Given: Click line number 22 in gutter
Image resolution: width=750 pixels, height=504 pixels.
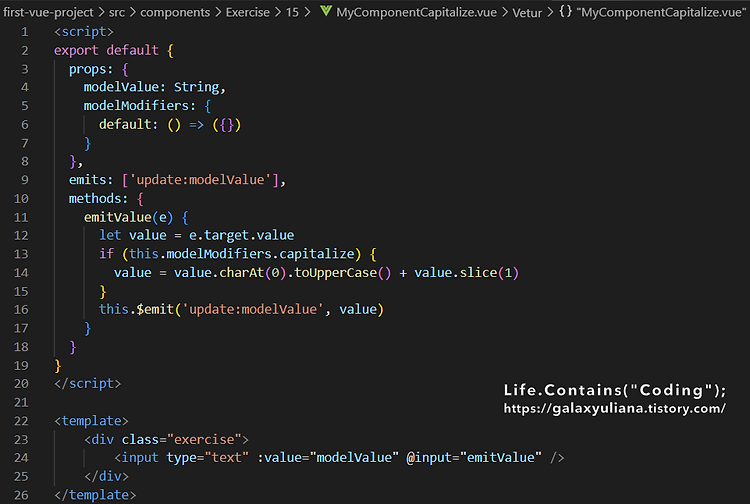Looking at the screenshot, I should click(21, 421).
